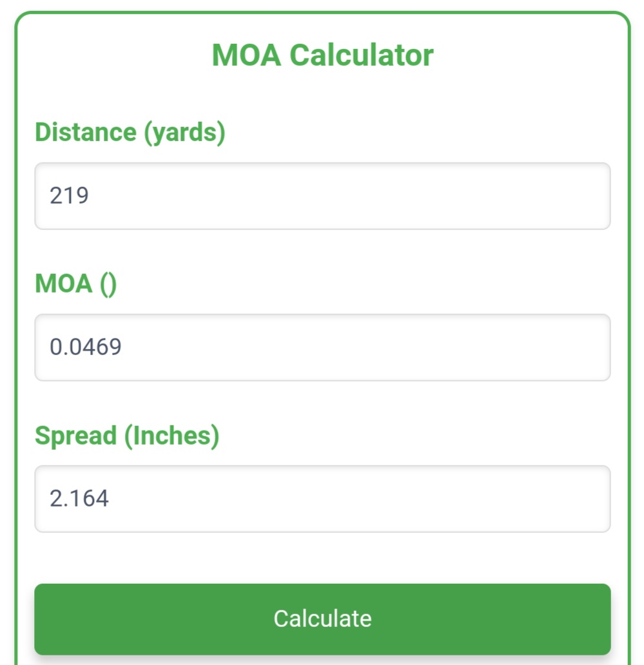Place cursor on the 0.0469 value
Image resolution: width=644 pixels, height=665 pixels.
85,347
